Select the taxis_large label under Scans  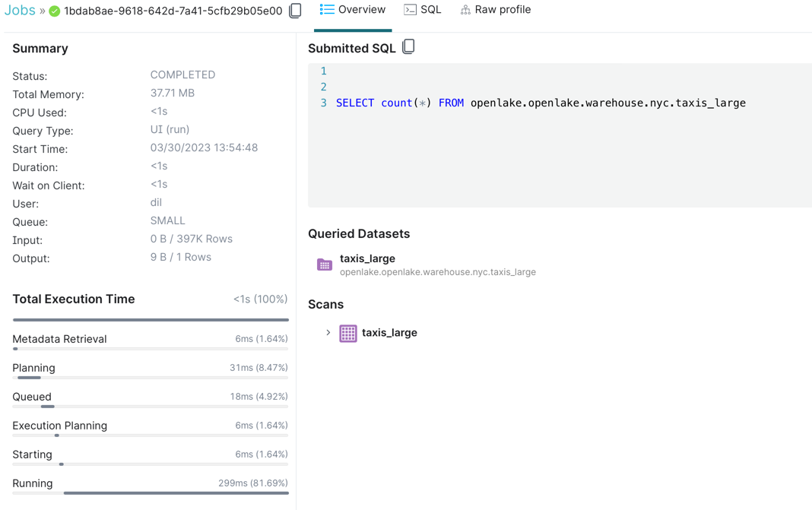[x=389, y=333]
